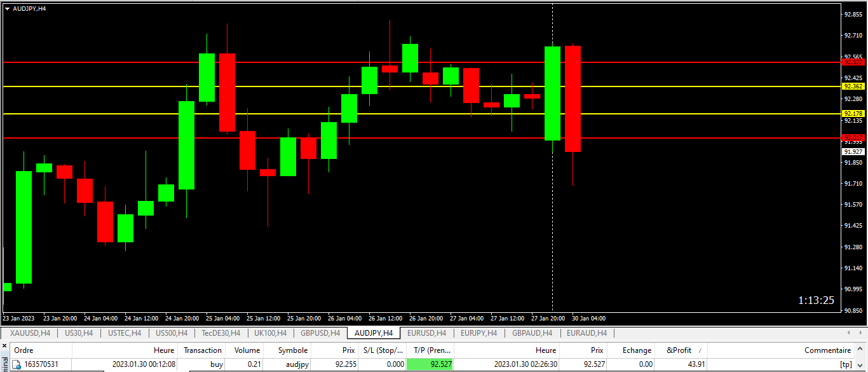Click order number 163570531
868x372 pixels.
pos(41,364)
